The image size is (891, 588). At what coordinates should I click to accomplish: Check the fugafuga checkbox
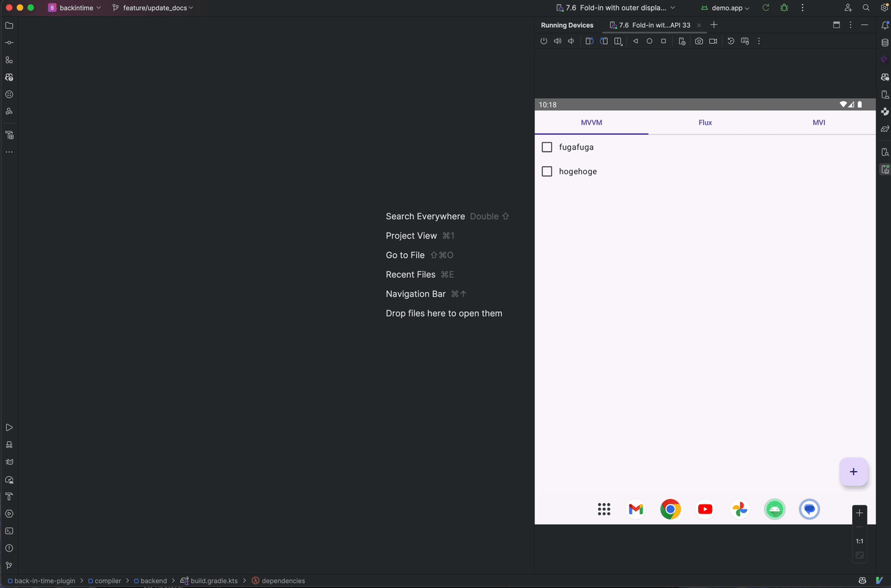click(547, 147)
